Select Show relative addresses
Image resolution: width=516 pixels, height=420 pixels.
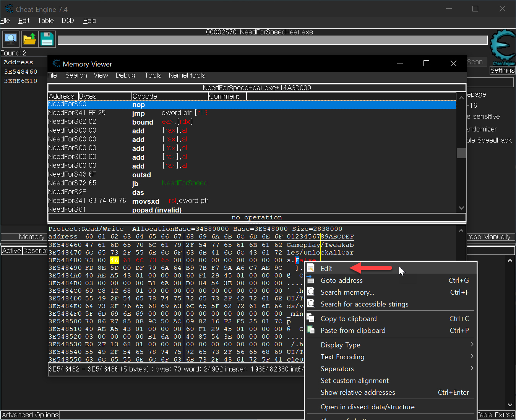[x=391, y=392]
